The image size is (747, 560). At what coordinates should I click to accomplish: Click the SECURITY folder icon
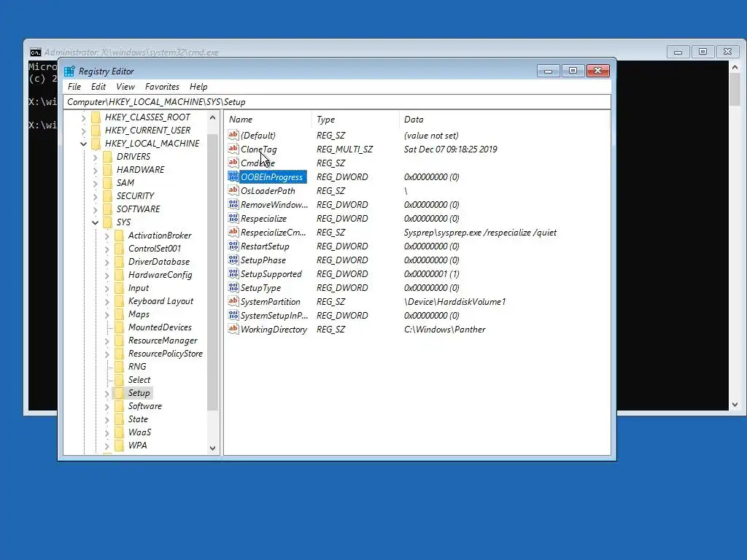[x=108, y=195]
